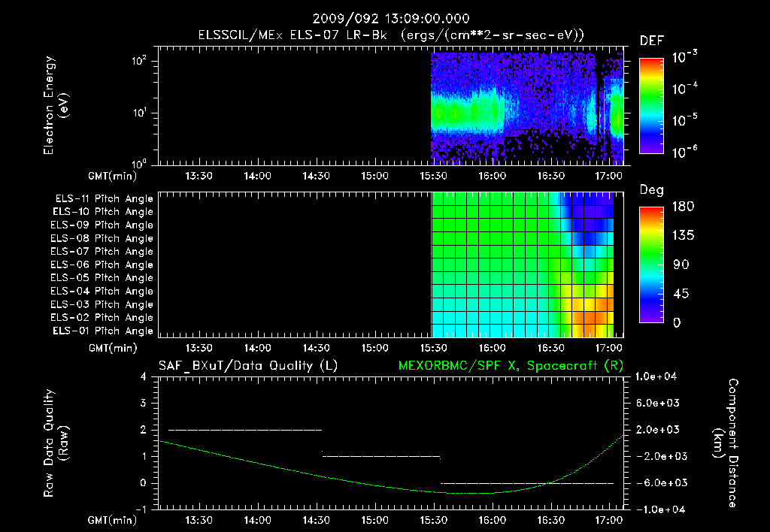Select the ELS-11 Pitch Angle row label
The height and width of the screenshot is (532, 770).
coord(104,199)
